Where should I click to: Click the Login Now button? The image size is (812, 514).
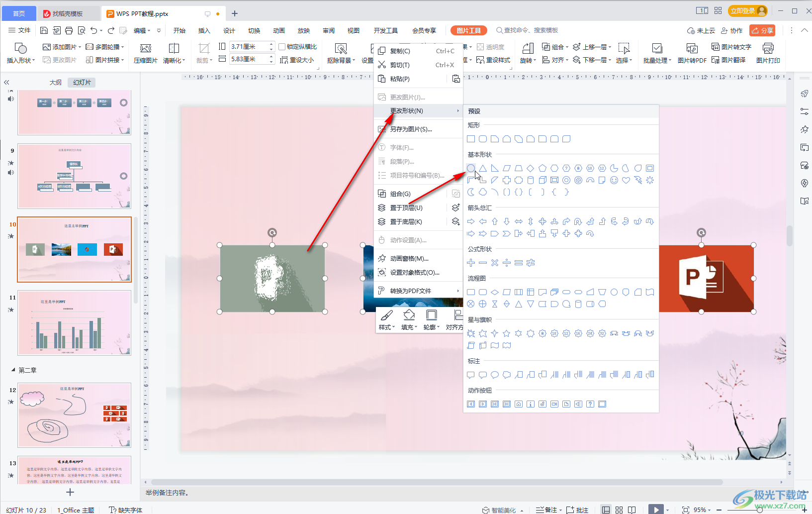(748, 10)
